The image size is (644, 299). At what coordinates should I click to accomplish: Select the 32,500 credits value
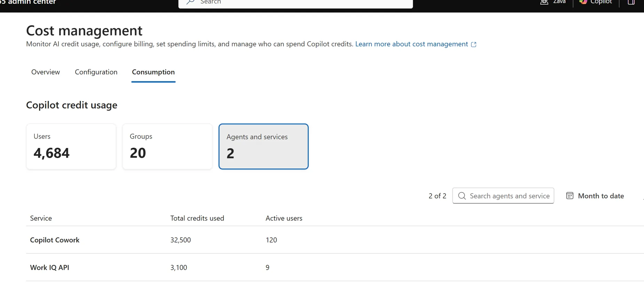(181, 240)
